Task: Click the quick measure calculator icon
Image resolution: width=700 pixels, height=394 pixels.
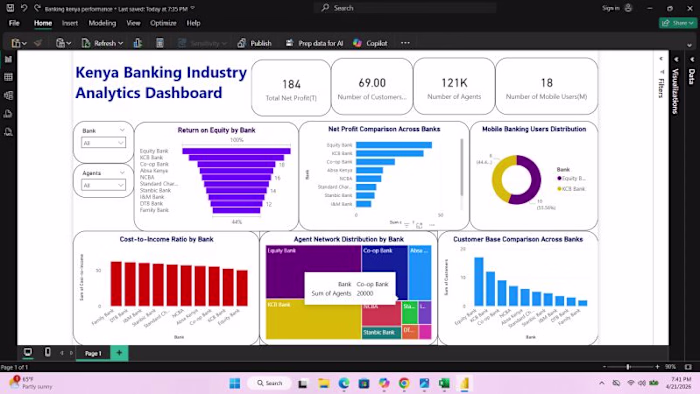Action: [x=160, y=43]
